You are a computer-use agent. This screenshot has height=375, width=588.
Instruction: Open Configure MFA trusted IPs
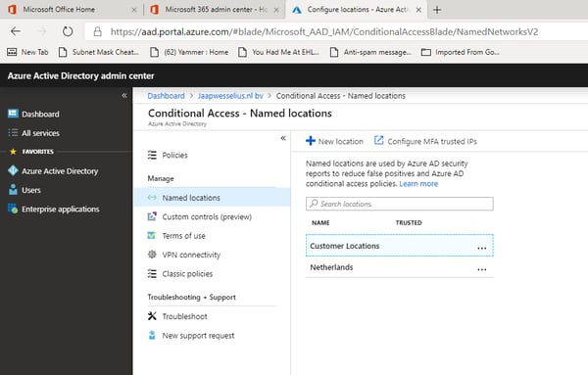pyautogui.click(x=425, y=141)
